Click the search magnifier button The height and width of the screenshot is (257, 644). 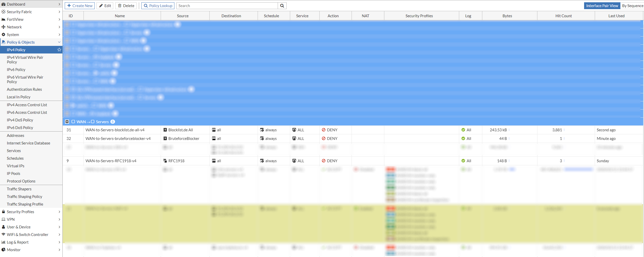click(282, 6)
